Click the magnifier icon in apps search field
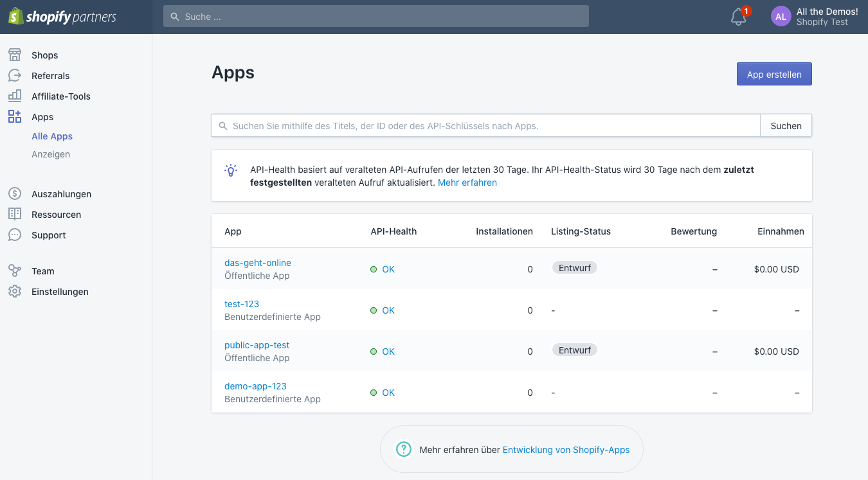Screen dimensions: 868x480 pyautogui.click(x=223, y=126)
